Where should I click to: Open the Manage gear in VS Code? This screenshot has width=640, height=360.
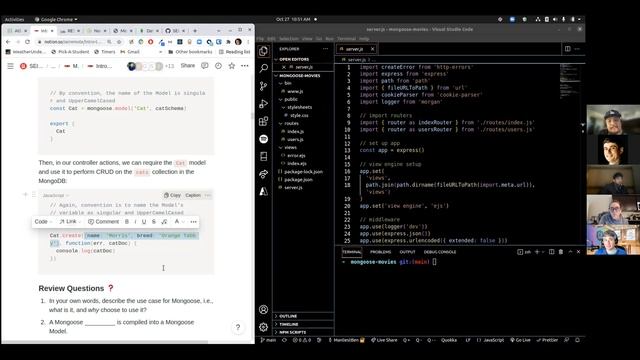coord(264,327)
